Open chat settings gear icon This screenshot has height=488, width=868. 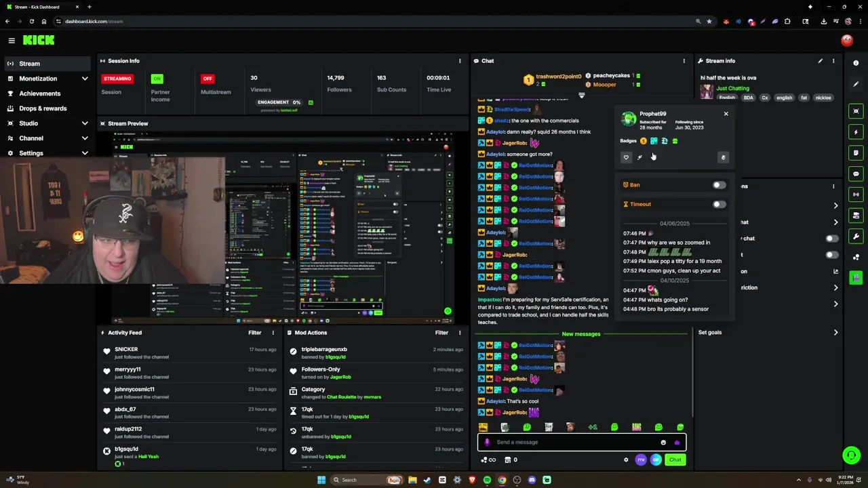coord(626,460)
